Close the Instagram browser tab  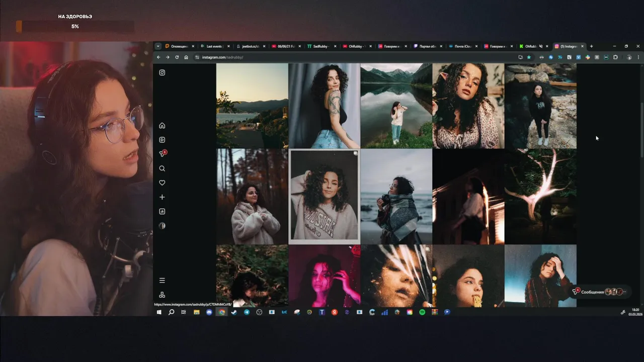click(583, 46)
